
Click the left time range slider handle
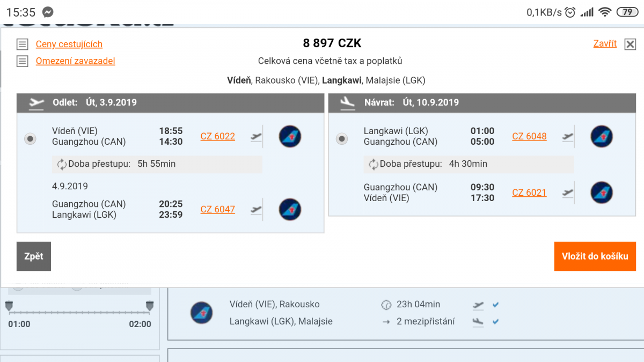pyautogui.click(x=9, y=306)
